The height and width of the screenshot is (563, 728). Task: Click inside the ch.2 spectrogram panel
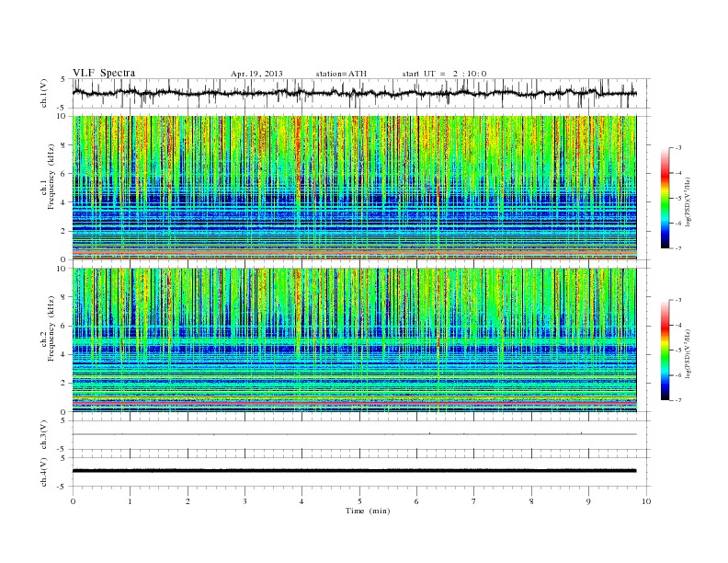click(354, 340)
